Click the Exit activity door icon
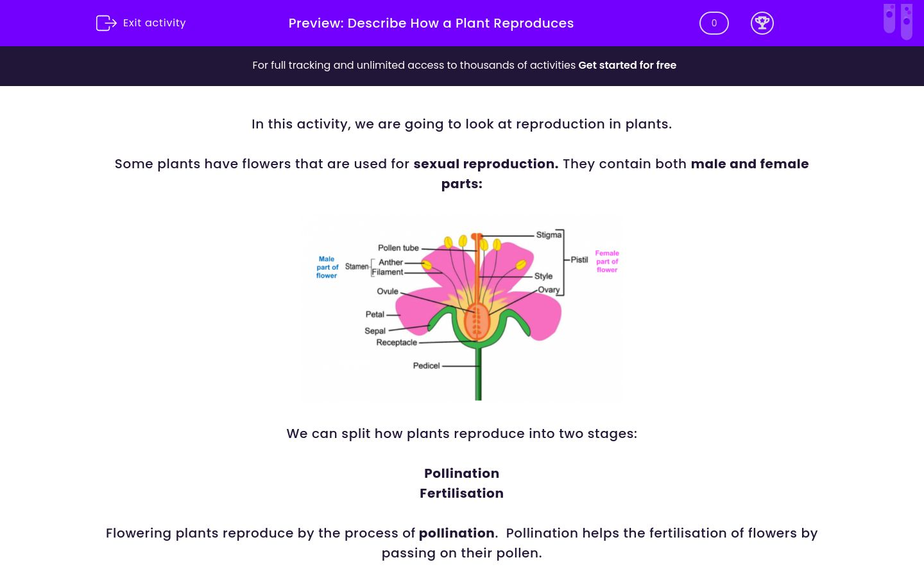 tap(106, 22)
